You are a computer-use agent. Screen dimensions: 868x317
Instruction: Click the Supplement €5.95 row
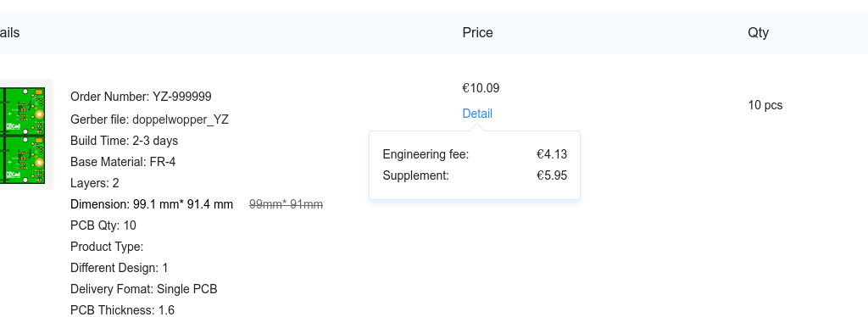tap(475, 176)
